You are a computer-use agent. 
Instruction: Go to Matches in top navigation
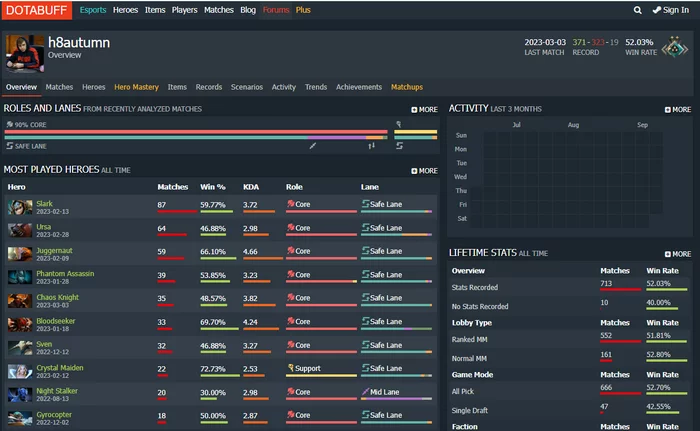(x=219, y=10)
